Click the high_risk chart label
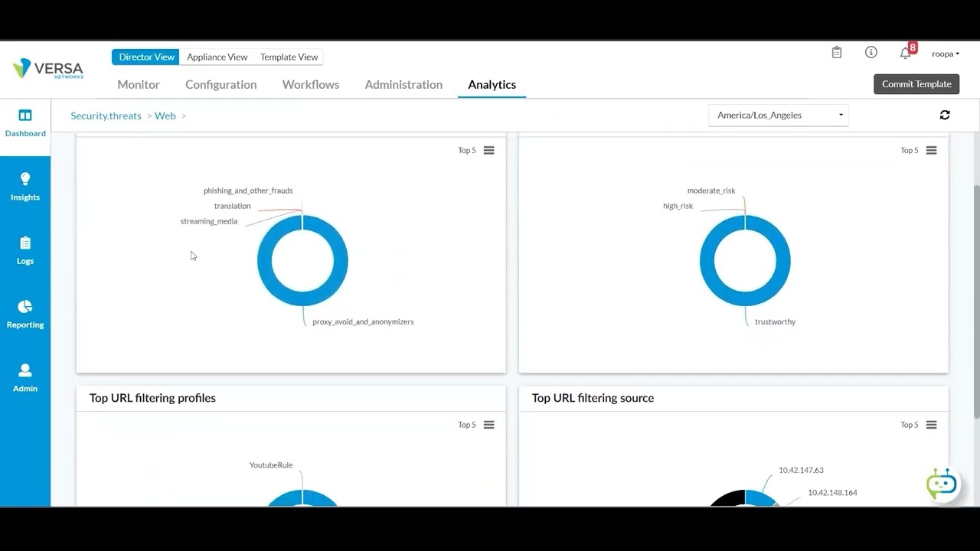 (x=678, y=206)
